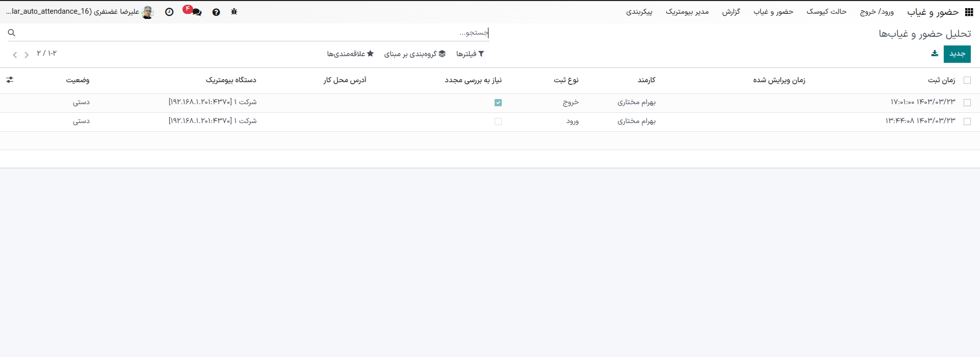The width and height of the screenshot is (980, 357).
Task: Open user avatar علیرضا غضنفری menu
Action: click(x=80, y=12)
